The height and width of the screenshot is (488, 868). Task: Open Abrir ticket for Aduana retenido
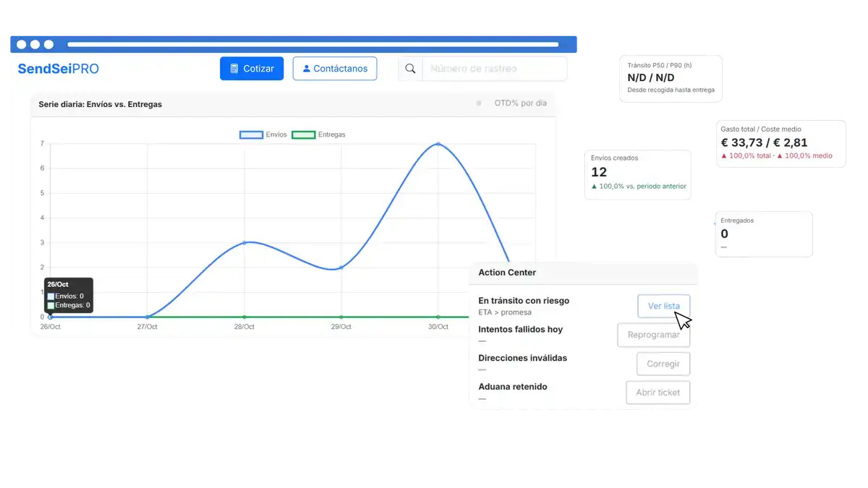[x=658, y=393]
